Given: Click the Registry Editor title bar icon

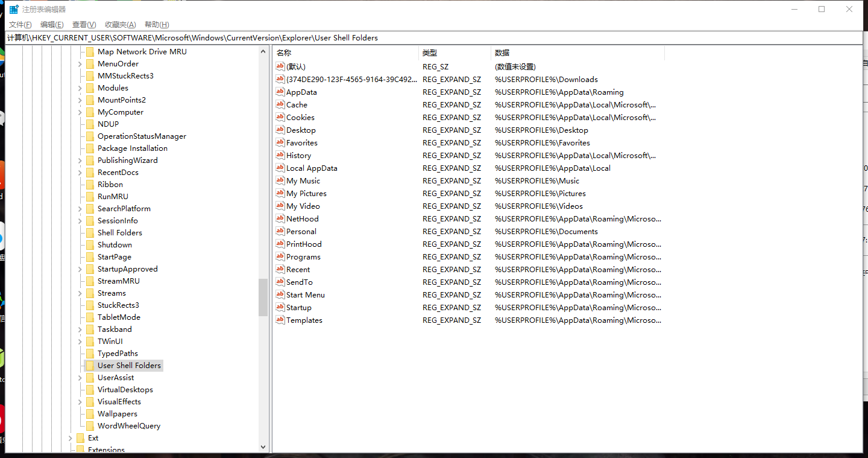Looking at the screenshot, I should [x=14, y=9].
